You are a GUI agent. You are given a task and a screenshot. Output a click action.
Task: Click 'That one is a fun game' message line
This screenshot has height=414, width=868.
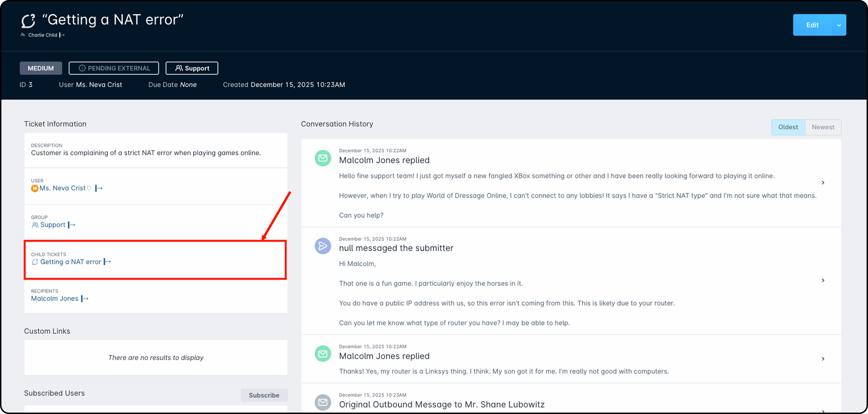(431, 284)
